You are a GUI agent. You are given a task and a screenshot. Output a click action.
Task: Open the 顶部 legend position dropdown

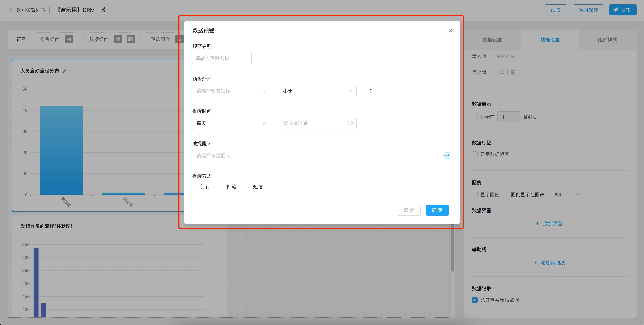point(566,194)
